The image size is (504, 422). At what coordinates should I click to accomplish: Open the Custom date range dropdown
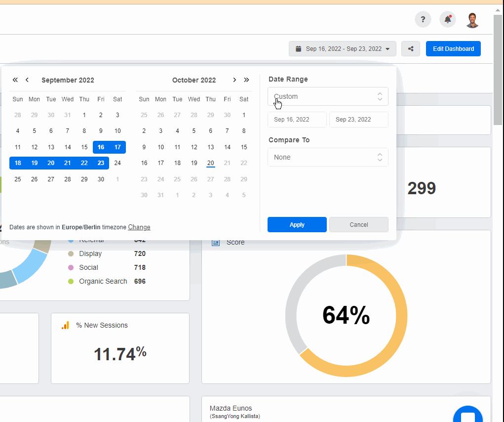coord(328,96)
